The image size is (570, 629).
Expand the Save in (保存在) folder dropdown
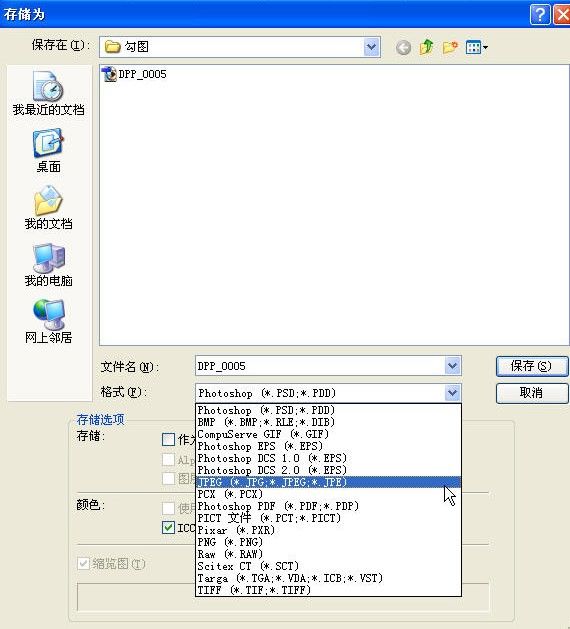371,47
